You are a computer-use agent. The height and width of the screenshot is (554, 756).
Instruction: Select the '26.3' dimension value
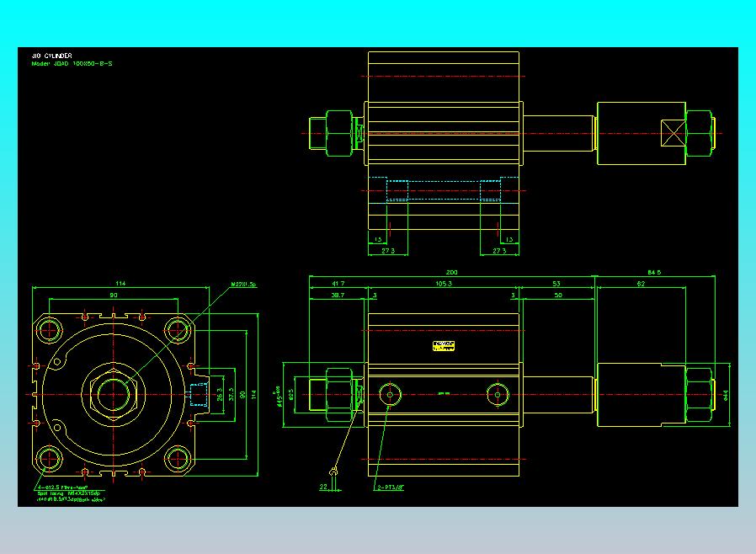point(220,394)
